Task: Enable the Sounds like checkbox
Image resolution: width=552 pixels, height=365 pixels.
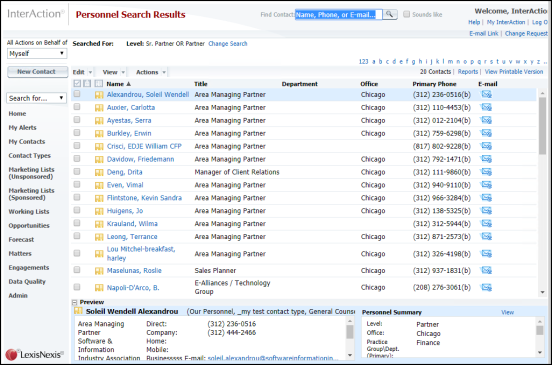Action: pos(407,14)
